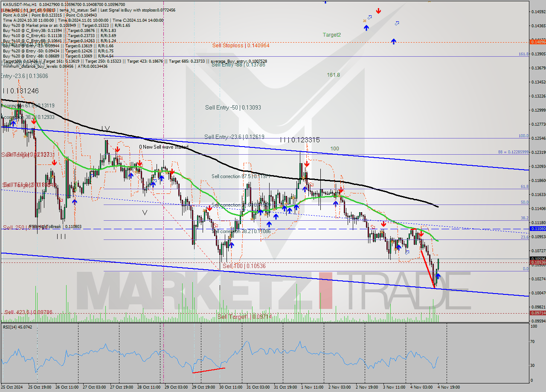
Task: Select the '100.0' Fibonacci level label
Action: pyautogui.click(x=523, y=136)
